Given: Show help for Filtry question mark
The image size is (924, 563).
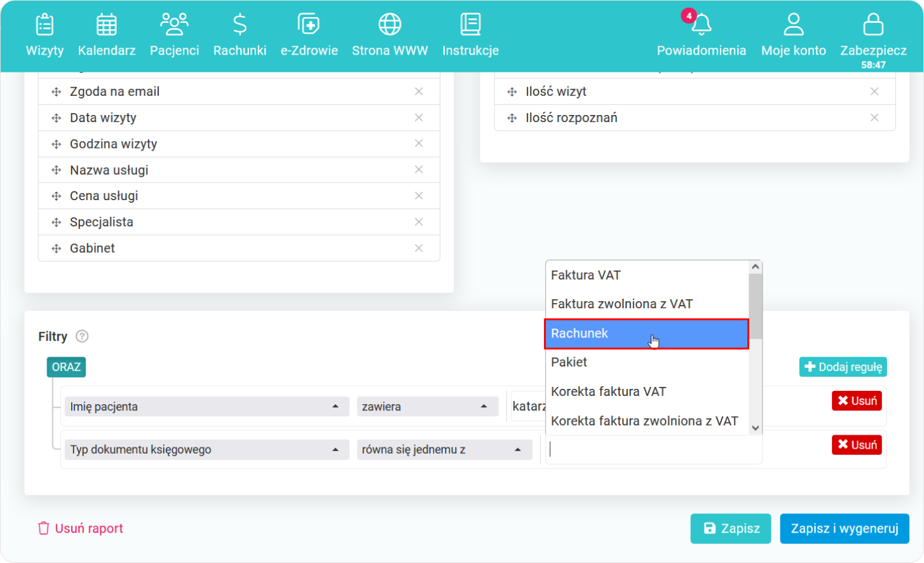Looking at the screenshot, I should [82, 336].
